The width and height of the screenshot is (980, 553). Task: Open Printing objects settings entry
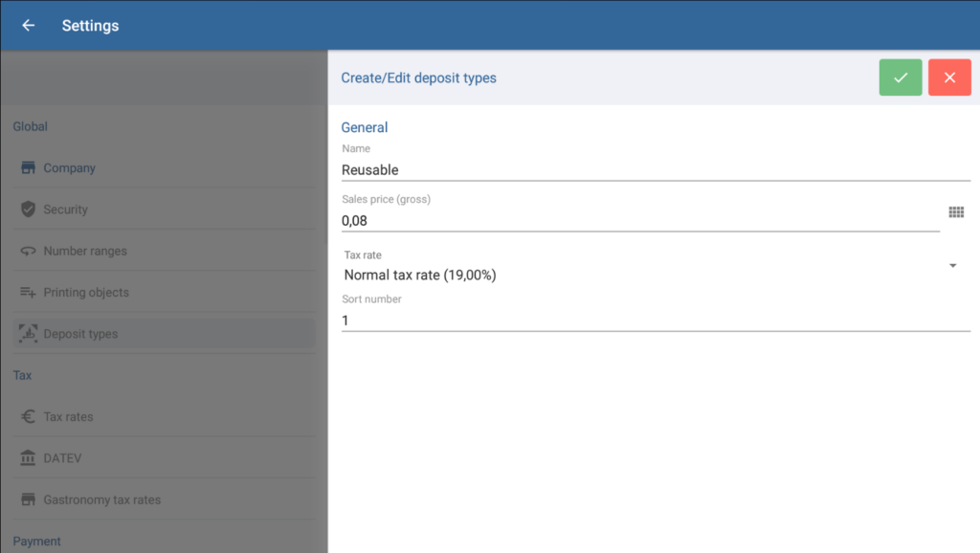tap(86, 293)
